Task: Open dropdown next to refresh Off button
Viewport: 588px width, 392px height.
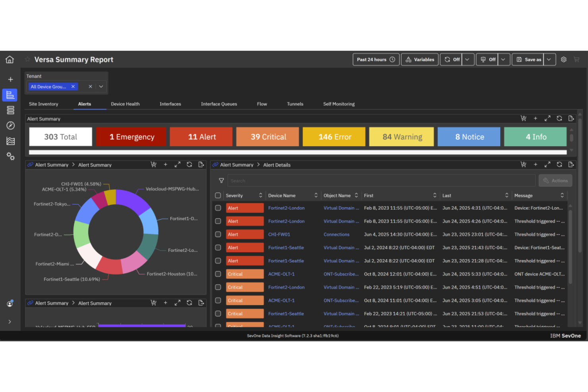Action: click(x=468, y=60)
